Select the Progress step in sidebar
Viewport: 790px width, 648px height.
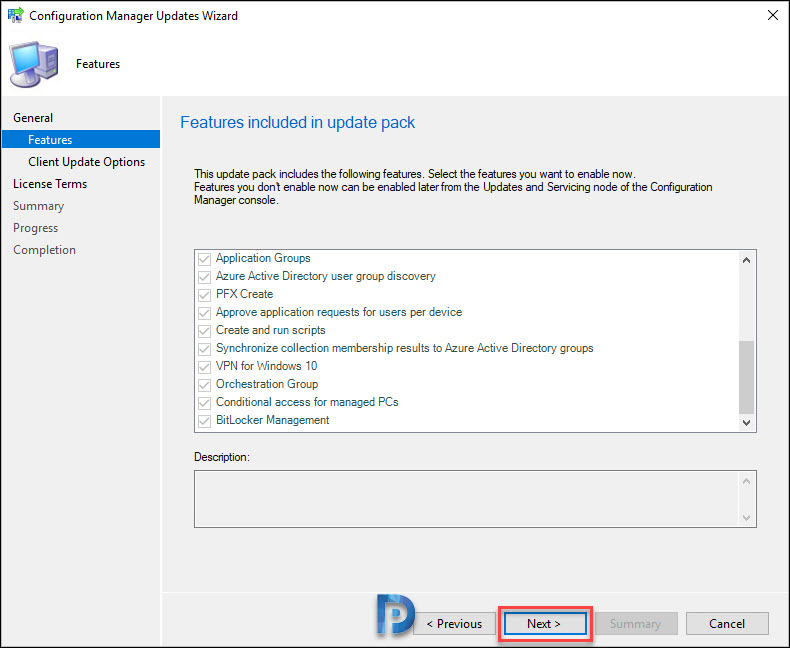pos(35,228)
